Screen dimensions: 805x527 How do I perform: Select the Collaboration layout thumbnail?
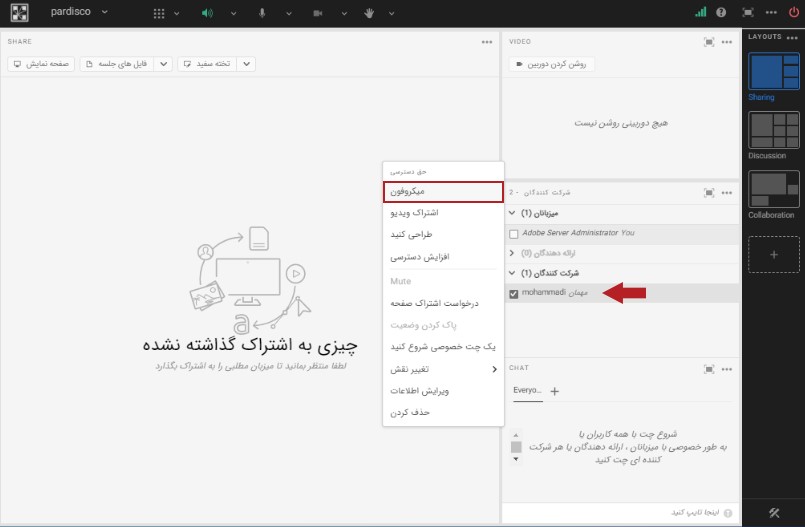[x=774, y=189]
